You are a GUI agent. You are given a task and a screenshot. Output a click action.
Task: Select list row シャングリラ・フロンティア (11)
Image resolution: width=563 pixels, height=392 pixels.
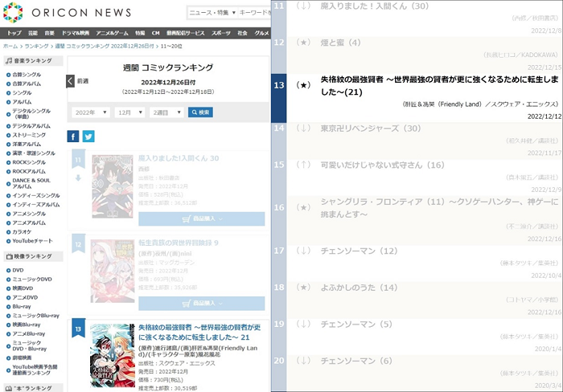click(x=417, y=220)
